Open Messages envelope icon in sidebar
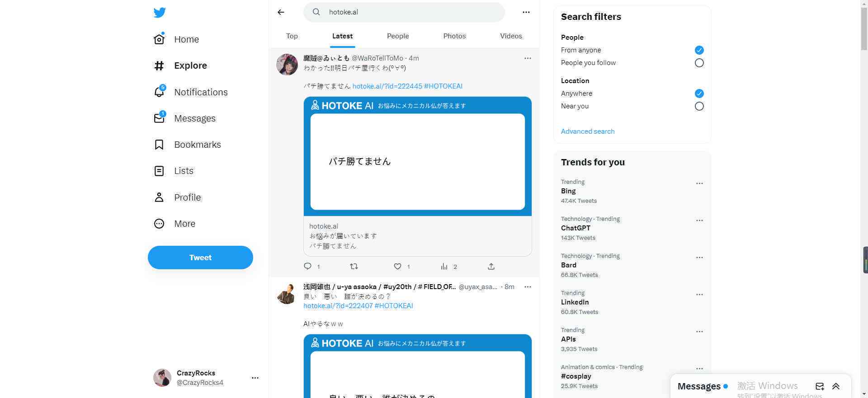 [159, 118]
